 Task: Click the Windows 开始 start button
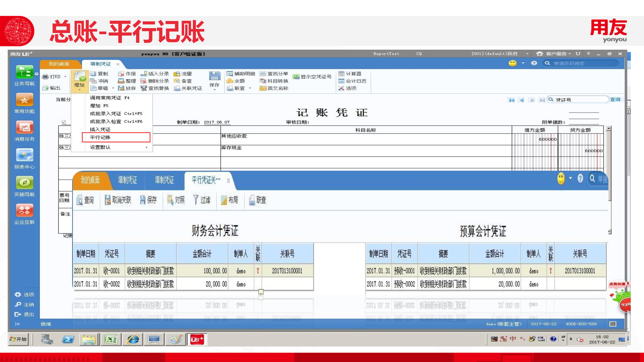(18, 339)
